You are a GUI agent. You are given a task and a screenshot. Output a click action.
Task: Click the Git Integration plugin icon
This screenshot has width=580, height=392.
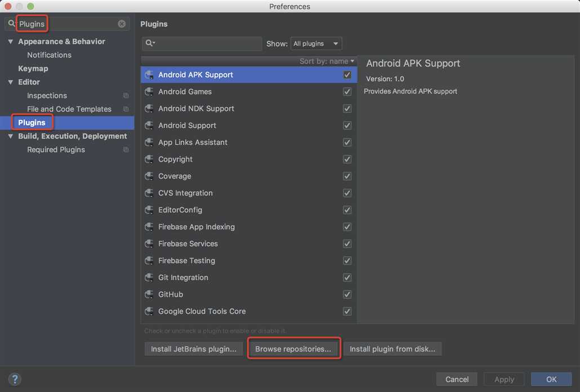click(x=149, y=277)
